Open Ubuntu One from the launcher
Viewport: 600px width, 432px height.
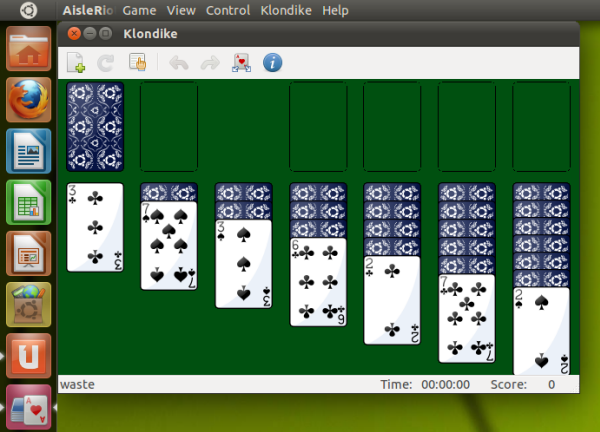(29, 356)
